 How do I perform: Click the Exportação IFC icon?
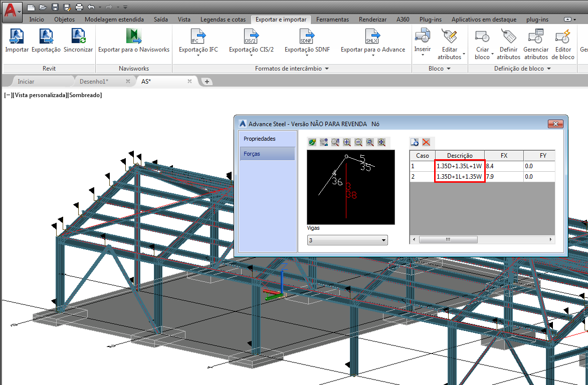[x=198, y=37]
